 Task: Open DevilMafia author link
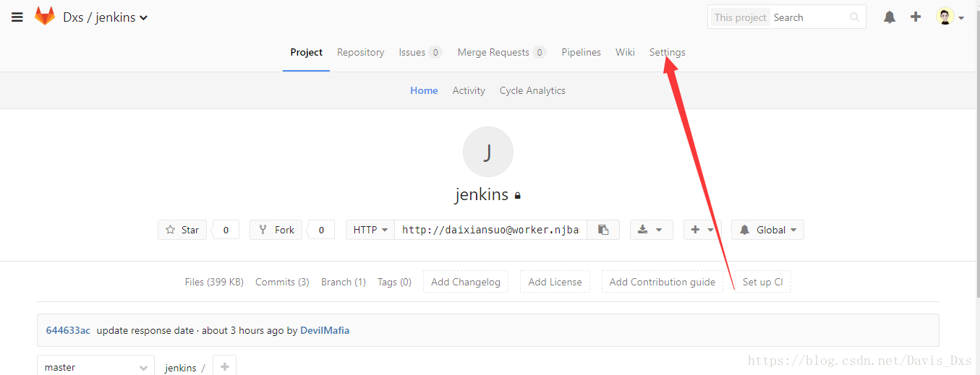tap(325, 330)
